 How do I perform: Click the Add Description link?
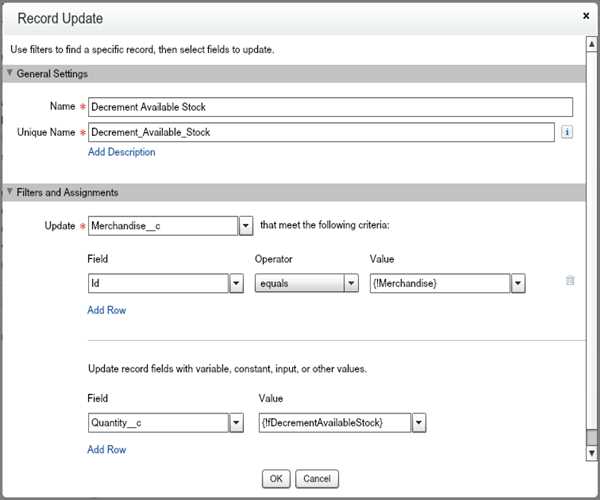[x=121, y=152]
